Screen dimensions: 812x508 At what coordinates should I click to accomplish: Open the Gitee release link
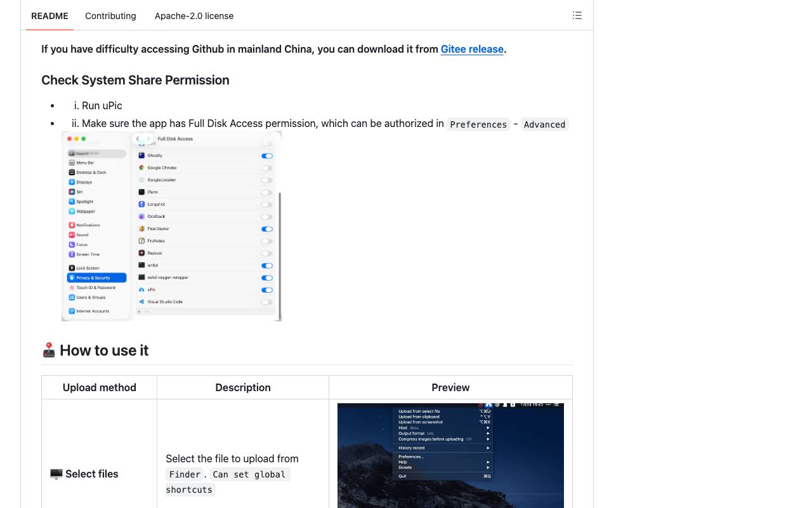tap(472, 49)
